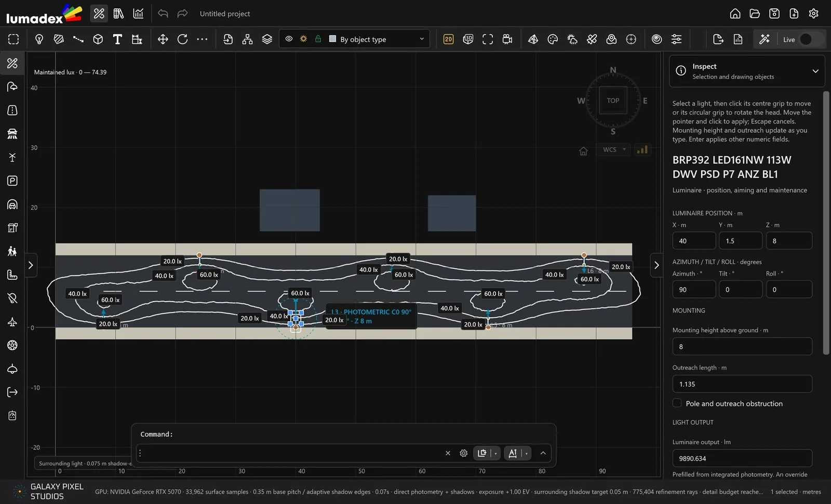Screen dimensions: 831x504
Task: Click the By object type color swatch
Action: (332, 39)
